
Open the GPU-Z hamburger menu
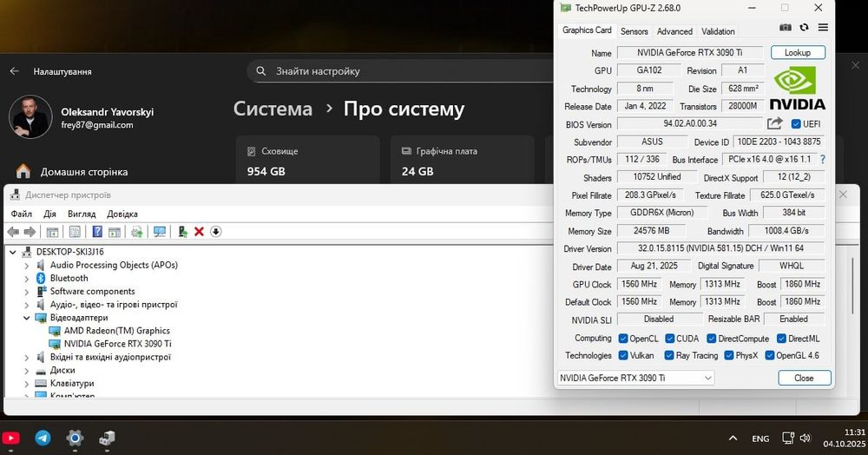click(x=823, y=27)
